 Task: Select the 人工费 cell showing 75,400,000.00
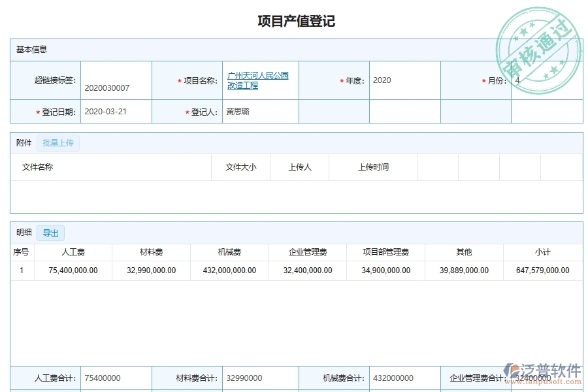[73, 270]
